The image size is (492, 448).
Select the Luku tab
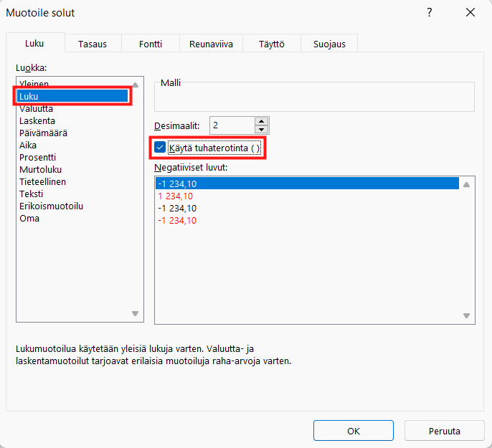(x=34, y=43)
